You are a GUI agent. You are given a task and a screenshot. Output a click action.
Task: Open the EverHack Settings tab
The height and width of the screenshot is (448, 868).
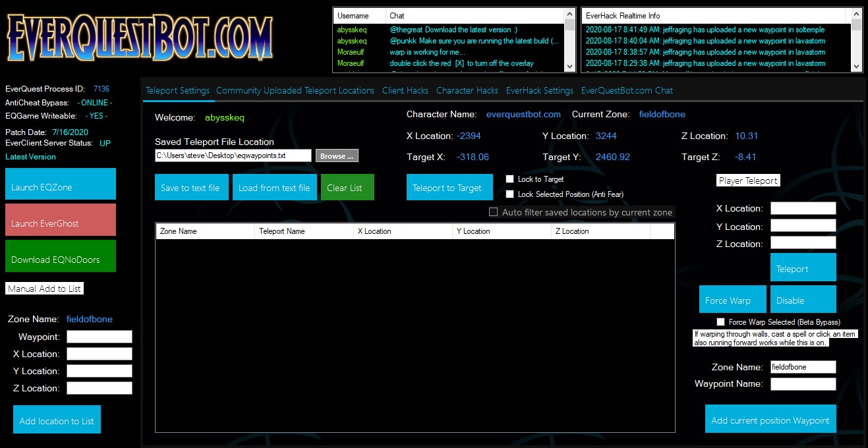tap(539, 91)
